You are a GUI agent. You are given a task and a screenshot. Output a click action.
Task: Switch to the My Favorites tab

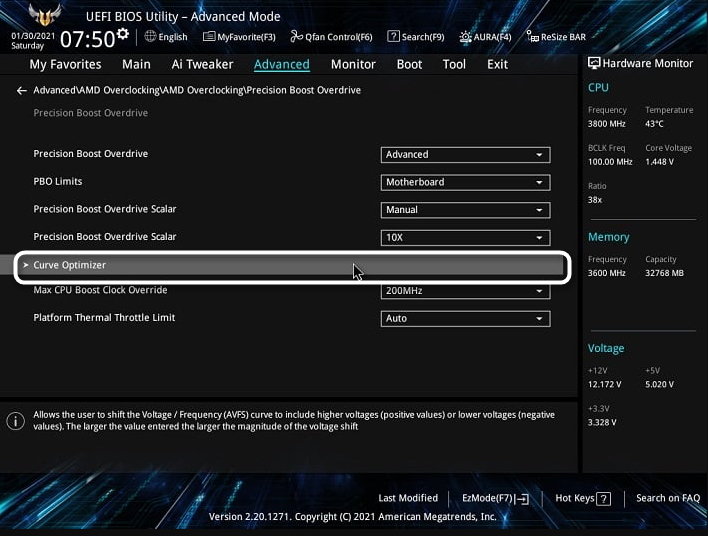[x=65, y=64]
